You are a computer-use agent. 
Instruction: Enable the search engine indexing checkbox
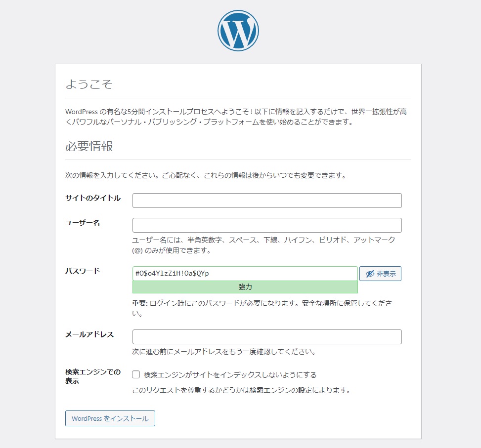[x=136, y=374]
